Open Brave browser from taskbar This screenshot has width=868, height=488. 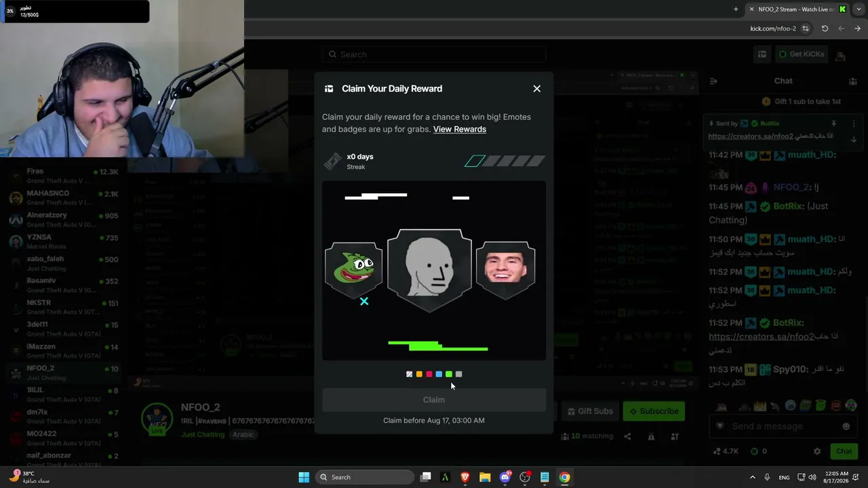tap(465, 477)
